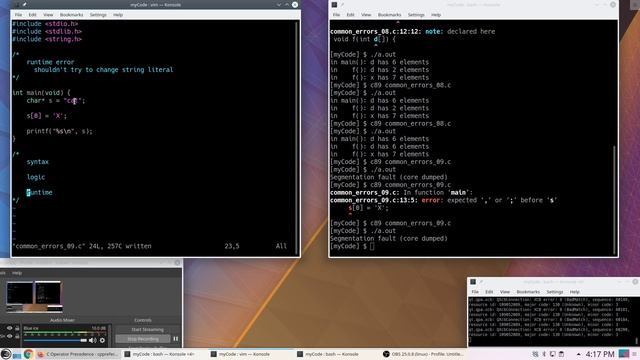
Task: Close the vim Konsole window
Action: point(295,4)
